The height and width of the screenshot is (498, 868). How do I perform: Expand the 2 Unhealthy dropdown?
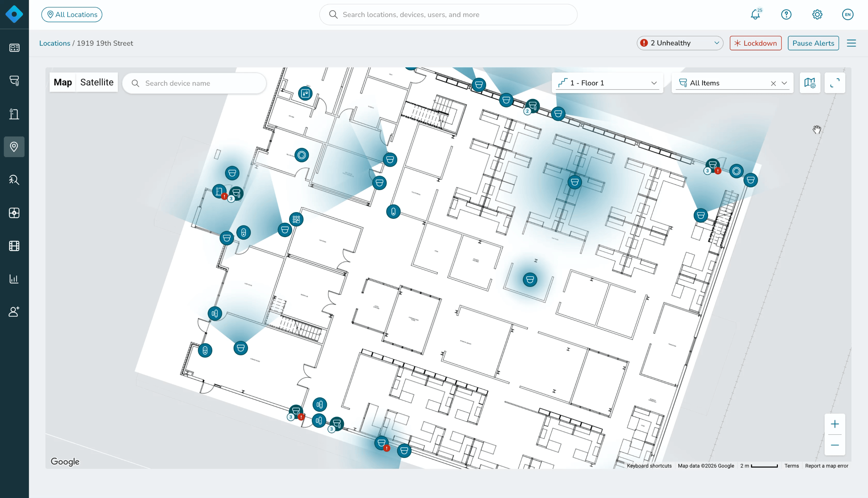coord(680,43)
